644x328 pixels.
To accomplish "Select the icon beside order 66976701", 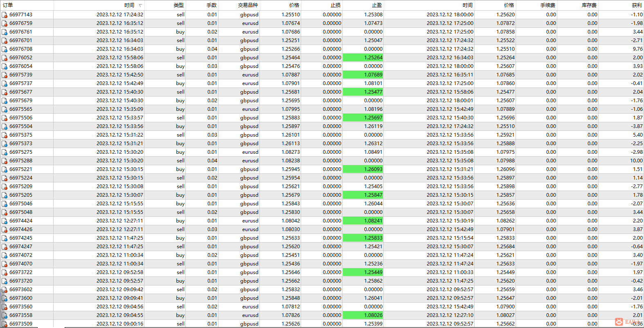I will click(x=5, y=40).
